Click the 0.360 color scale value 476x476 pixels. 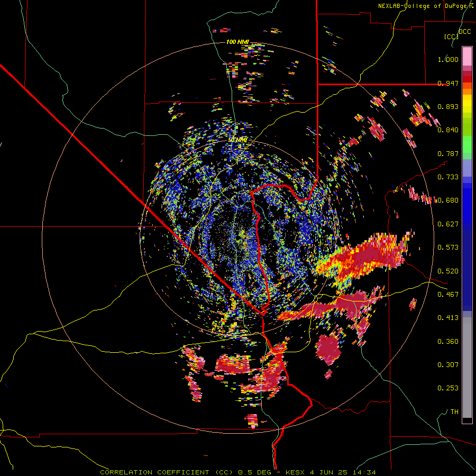(448, 342)
